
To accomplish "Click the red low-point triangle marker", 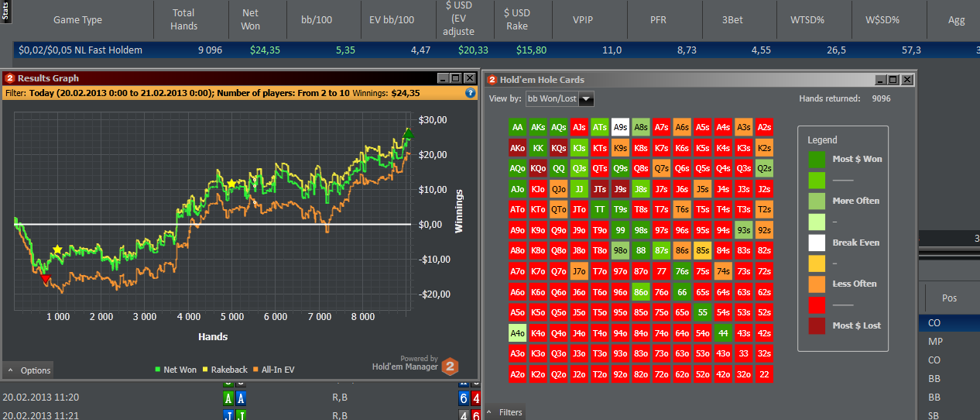I will click(x=46, y=279).
